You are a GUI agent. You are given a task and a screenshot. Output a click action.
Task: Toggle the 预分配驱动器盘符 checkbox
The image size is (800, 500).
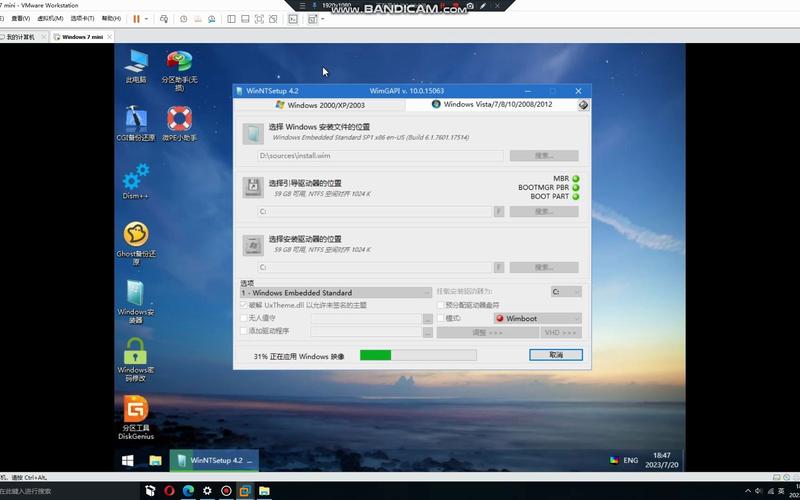(x=441, y=305)
